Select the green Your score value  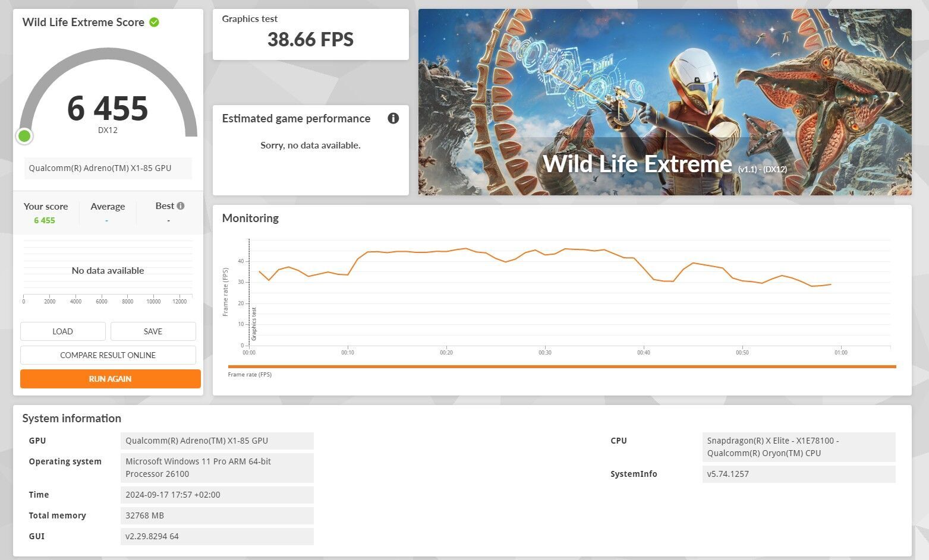pyautogui.click(x=45, y=220)
